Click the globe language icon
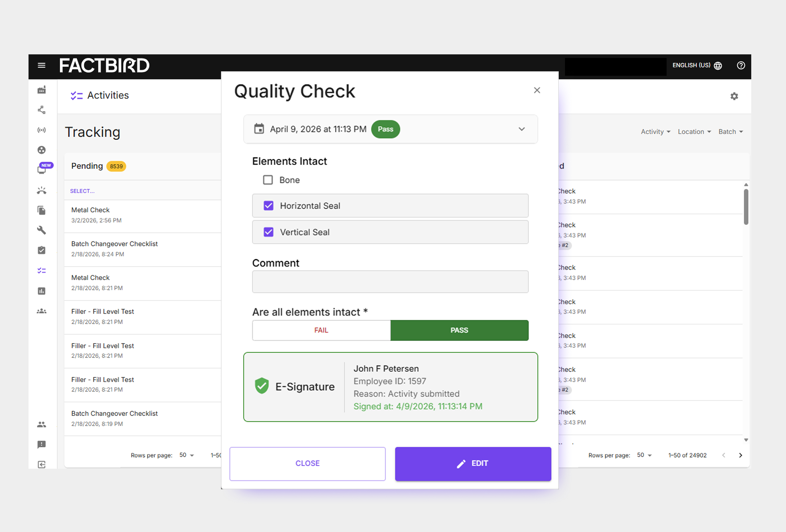This screenshot has height=532, width=786. [x=718, y=66]
